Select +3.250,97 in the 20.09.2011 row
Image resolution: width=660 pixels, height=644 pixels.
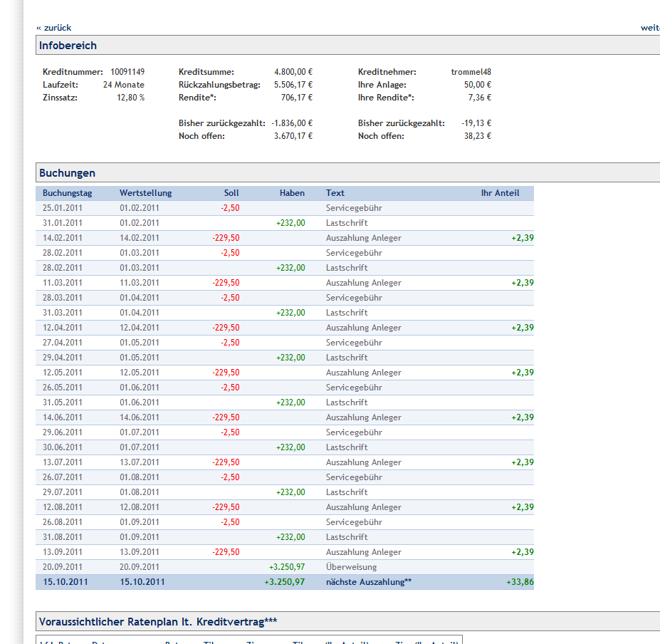pos(287,567)
